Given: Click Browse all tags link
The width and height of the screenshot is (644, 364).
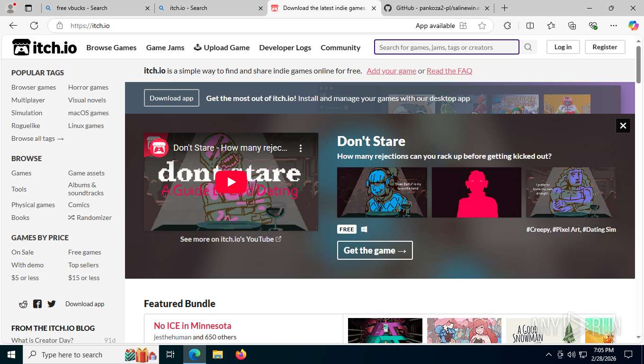Looking at the screenshot, I should pos(37,138).
